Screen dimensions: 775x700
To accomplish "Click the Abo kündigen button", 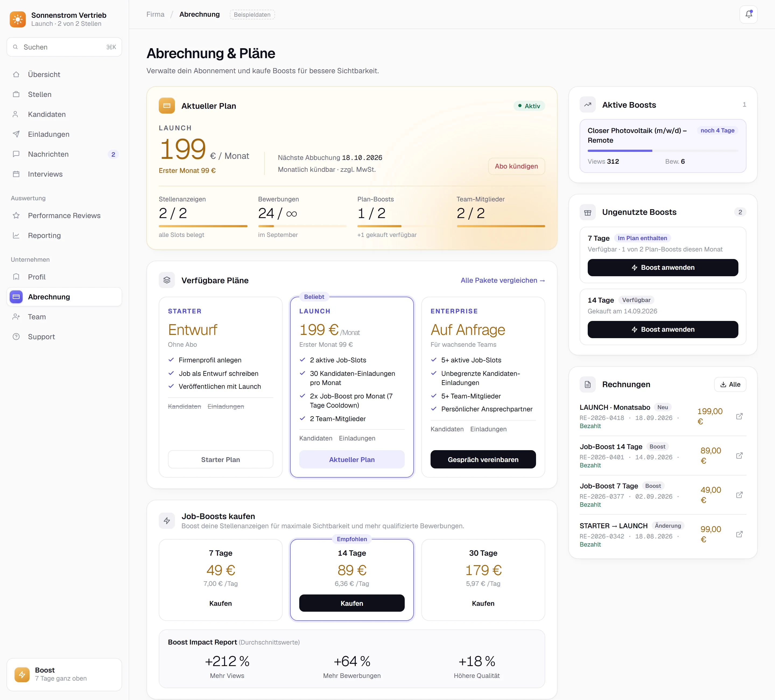I will point(516,166).
